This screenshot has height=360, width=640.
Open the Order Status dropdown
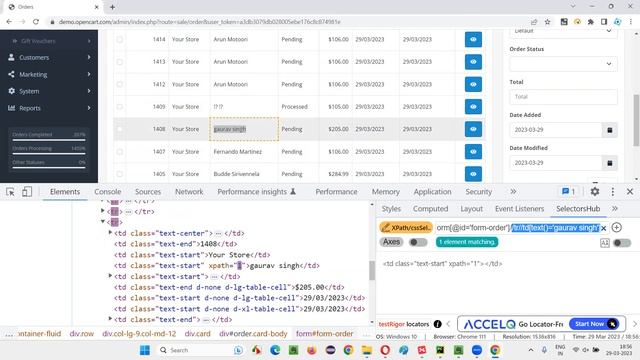(x=563, y=64)
